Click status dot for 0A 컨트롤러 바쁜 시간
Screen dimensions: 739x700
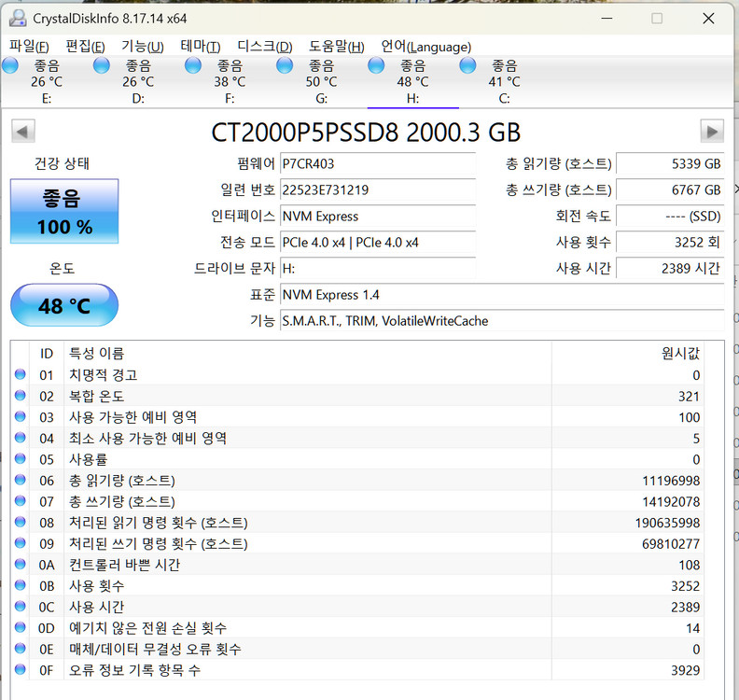coord(20,565)
